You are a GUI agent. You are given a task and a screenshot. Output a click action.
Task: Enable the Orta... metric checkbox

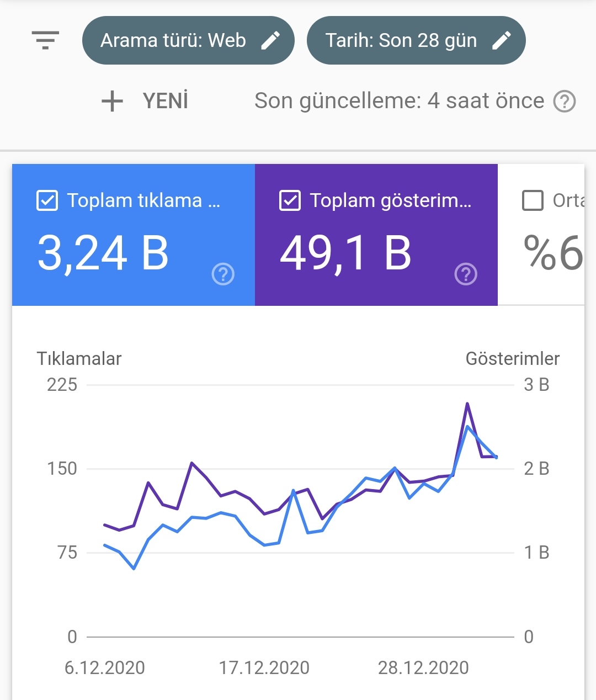click(533, 200)
